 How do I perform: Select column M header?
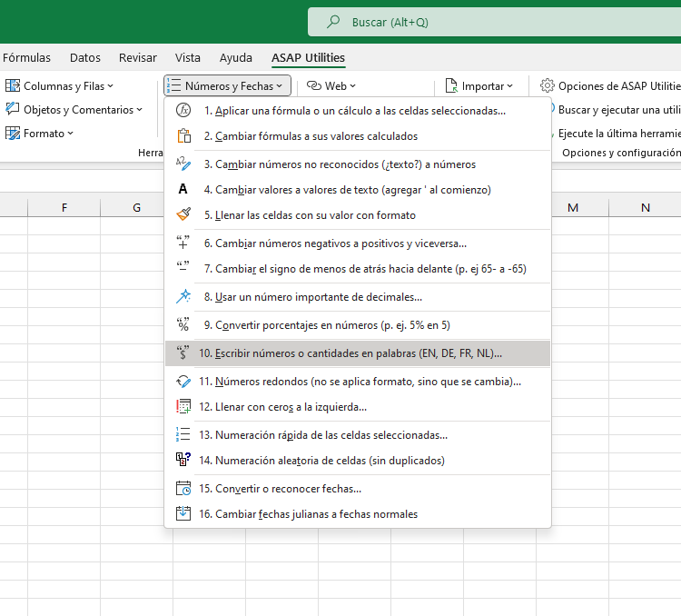[x=573, y=207]
